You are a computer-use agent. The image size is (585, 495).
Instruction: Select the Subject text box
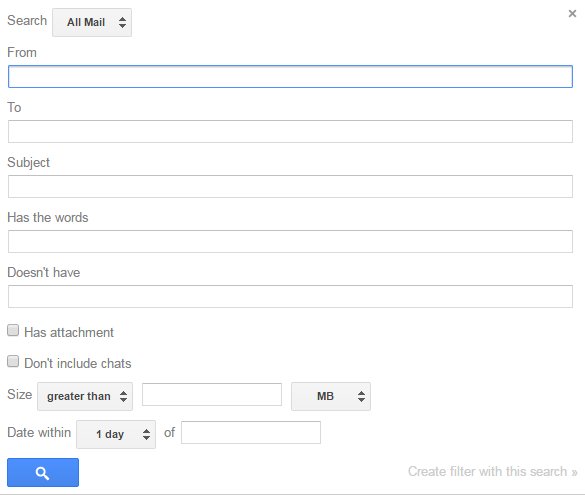click(x=290, y=187)
